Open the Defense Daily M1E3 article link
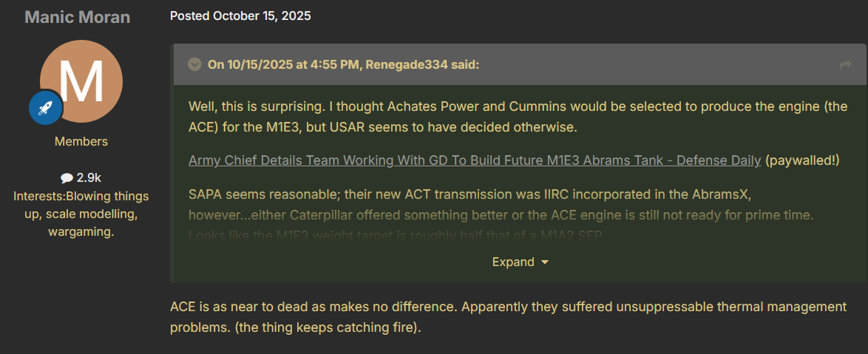 475,160
